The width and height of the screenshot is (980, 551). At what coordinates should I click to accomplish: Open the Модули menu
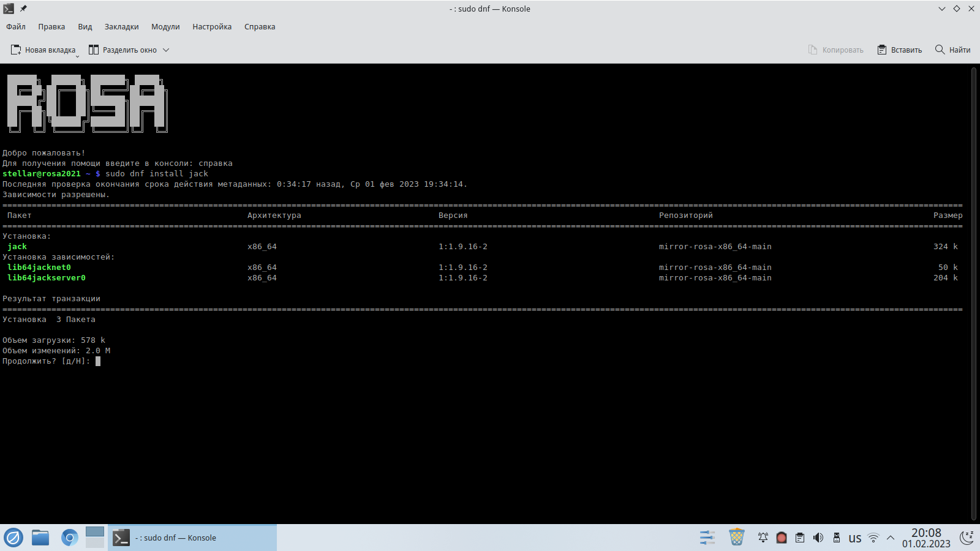point(165,26)
